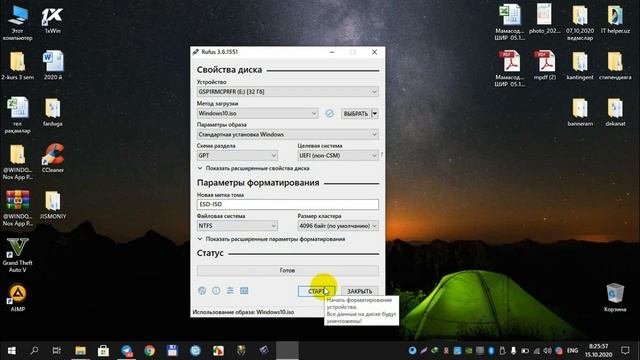Open File Explorer from taskbar
The image size is (640, 360).
[x=80, y=350]
